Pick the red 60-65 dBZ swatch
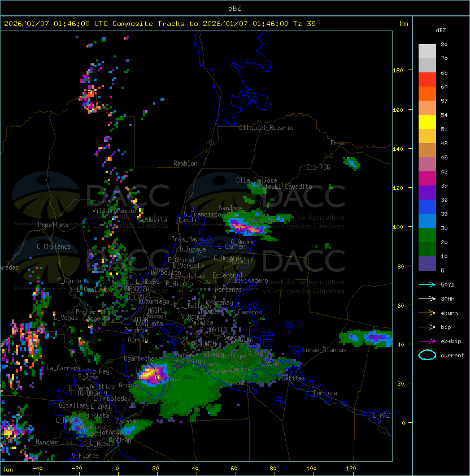This screenshot has width=470, height=476. 427,80
